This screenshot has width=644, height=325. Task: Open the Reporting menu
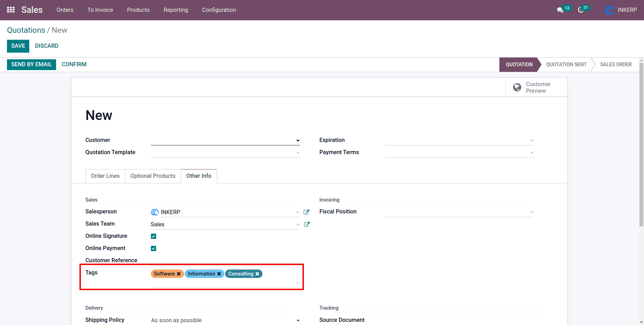(176, 10)
